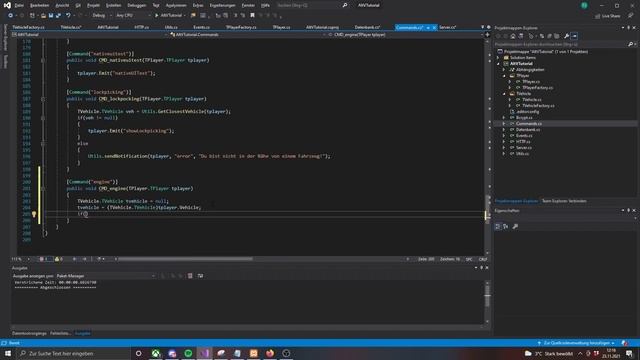The width and height of the screenshot is (640, 360).
Task: Click the wrench Properties icon in explorer toolbar
Action: [x=567, y=36]
